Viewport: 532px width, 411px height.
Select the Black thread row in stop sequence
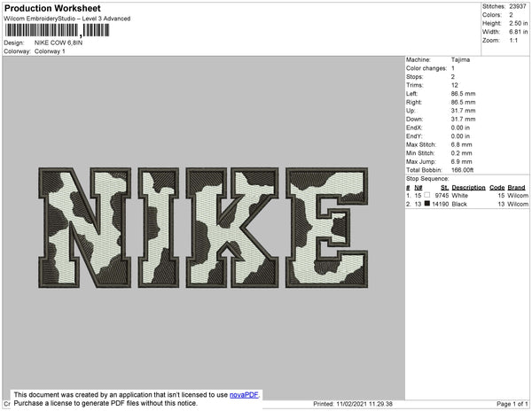pos(467,204)
